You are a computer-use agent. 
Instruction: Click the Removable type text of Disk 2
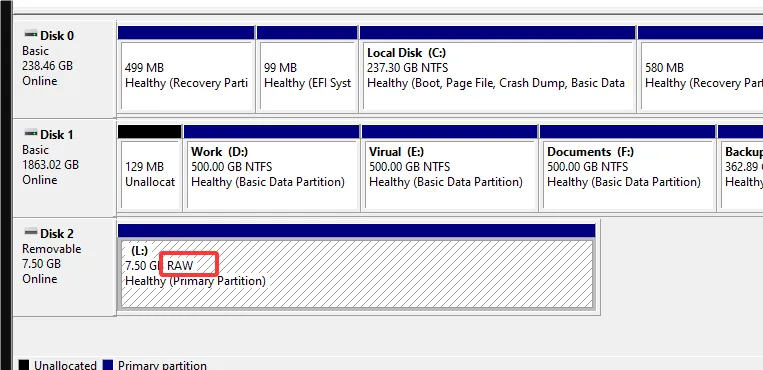52,249
